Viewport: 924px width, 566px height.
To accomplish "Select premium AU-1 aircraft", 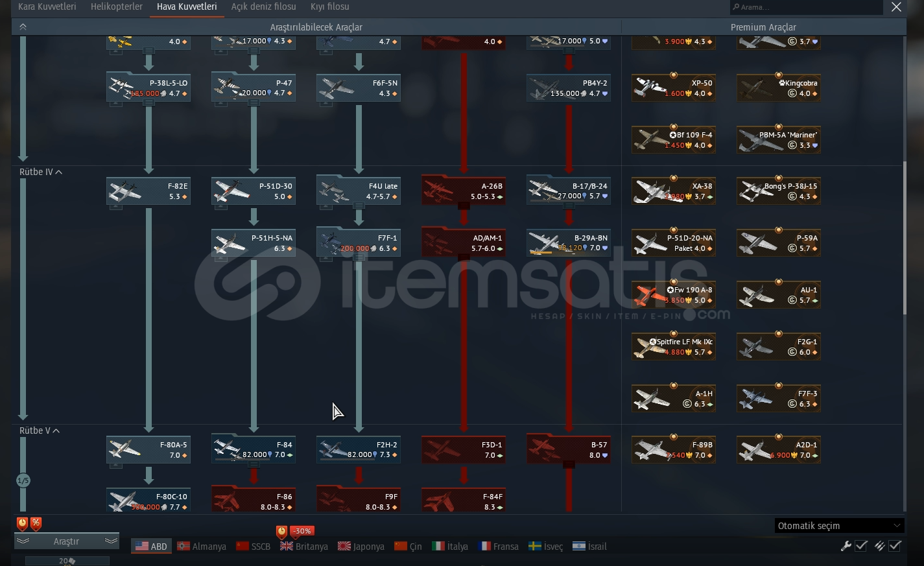I will (779, 295).
